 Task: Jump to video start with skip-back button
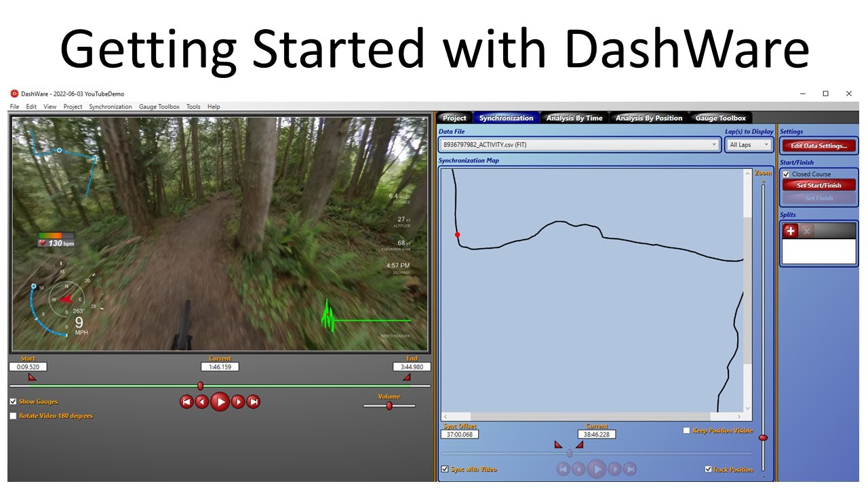[186, 401]
